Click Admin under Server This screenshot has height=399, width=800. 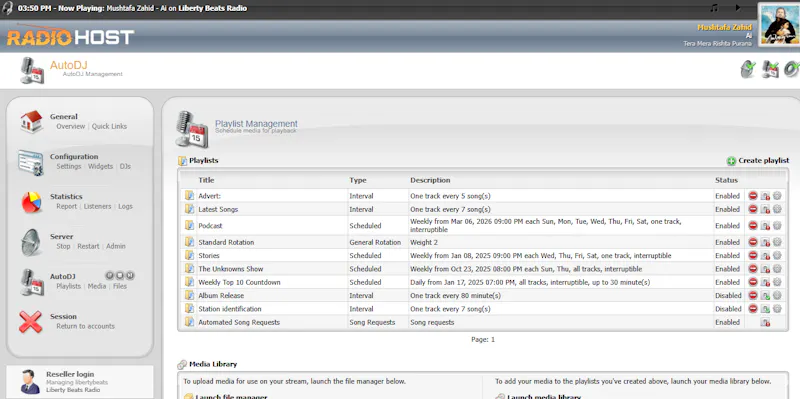pos(116,246)
